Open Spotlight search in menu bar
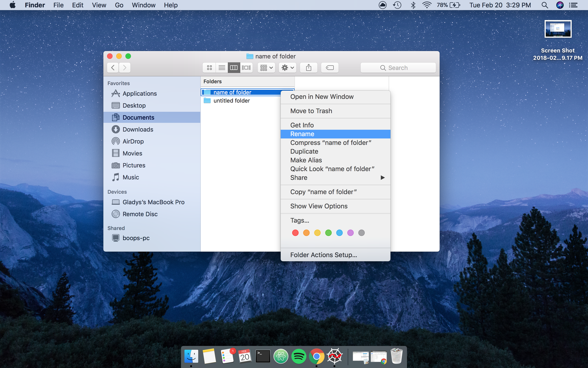The height and width of the screenshot is (368, 588). pos(545,5)
